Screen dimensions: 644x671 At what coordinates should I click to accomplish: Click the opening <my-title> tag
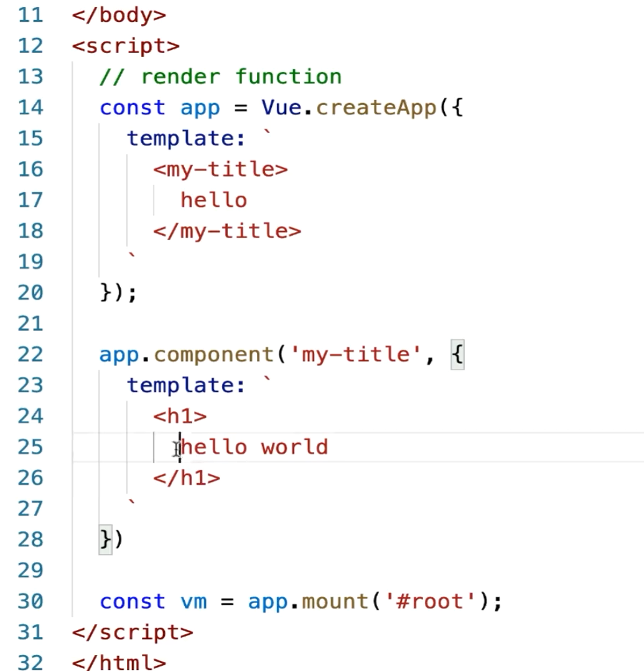tap(220, 170)
